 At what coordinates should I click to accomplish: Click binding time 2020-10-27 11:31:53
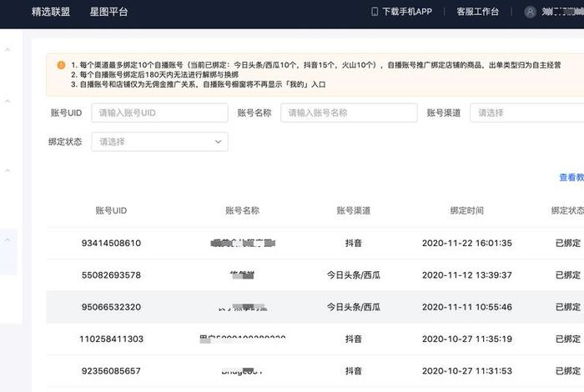click(466, 371)
